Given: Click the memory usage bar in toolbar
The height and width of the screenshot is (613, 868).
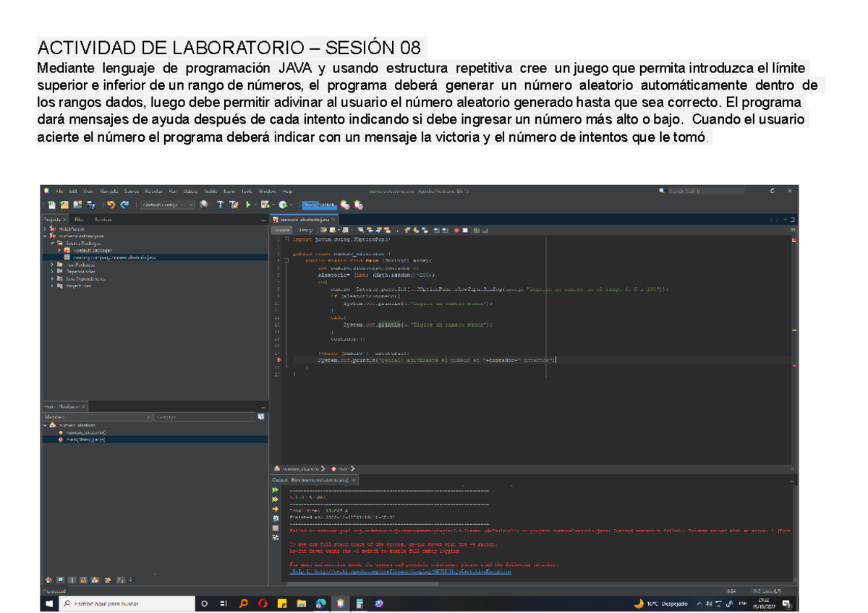Looking at the screenshot, I should [x=318, y=205].
